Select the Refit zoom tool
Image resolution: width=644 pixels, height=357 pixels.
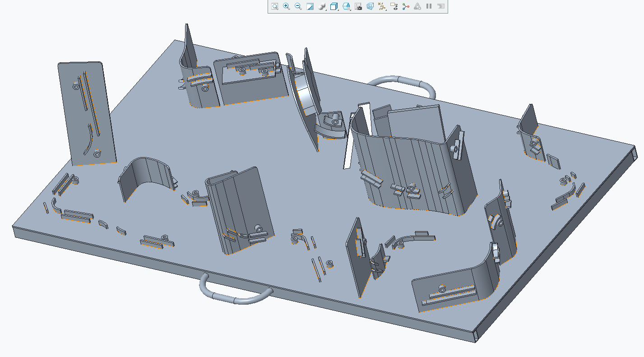pyautogui.click(x=274, y=7)
